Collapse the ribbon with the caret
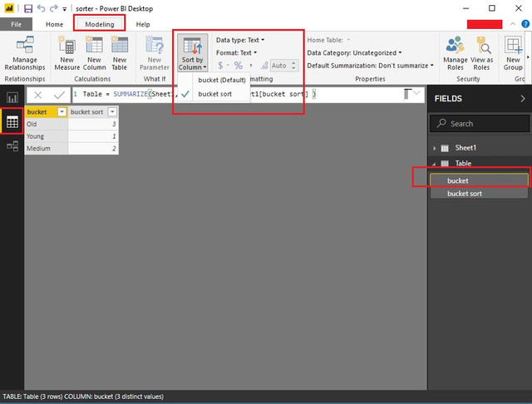 click(x=513, y=24)
